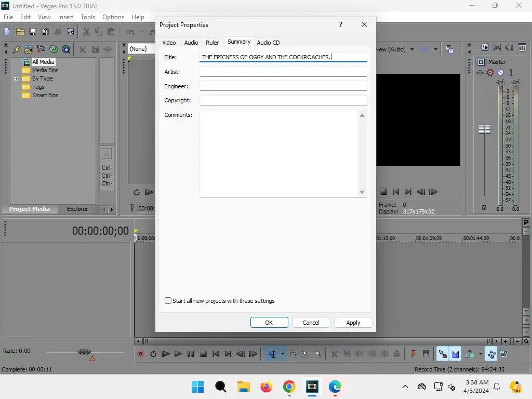Click the New project icon
Screen dimensions: 532x399
click(x=7, y=32)
